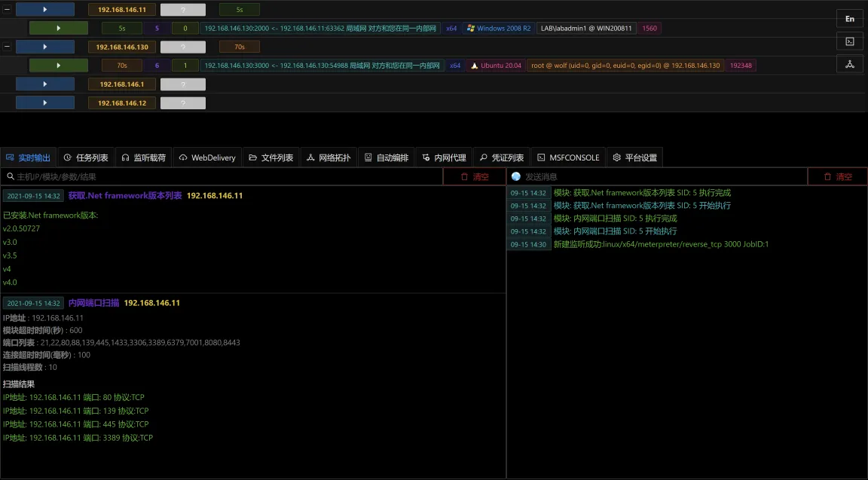Clear real-time output with left 清空 button
The image size is (868, 480).
(x=475, y=176)
